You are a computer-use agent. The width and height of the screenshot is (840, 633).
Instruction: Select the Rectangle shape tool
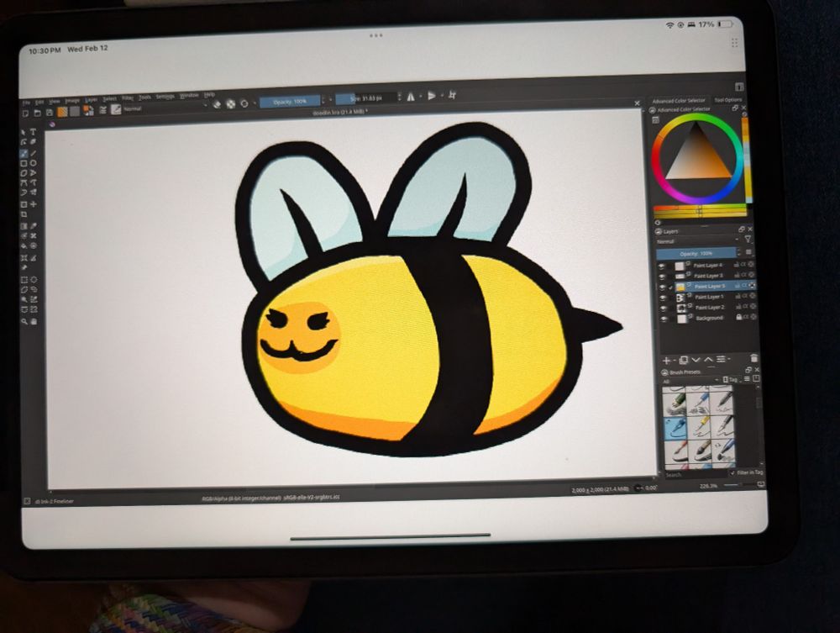(24, 163)
